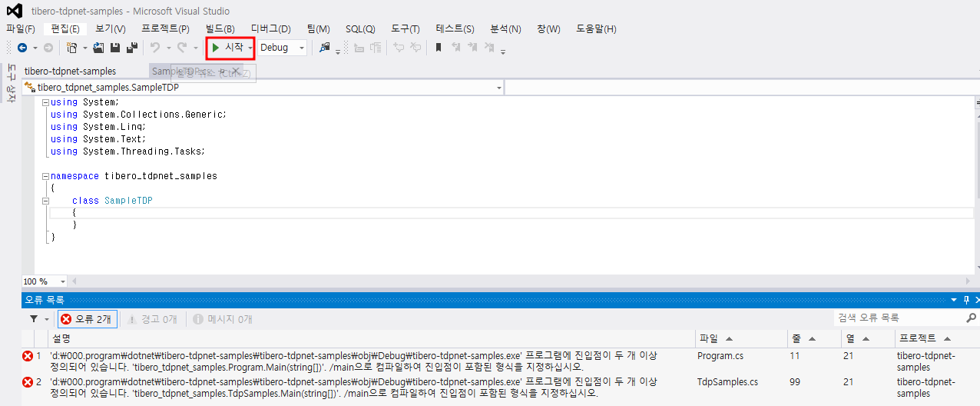
Task: Toggle the 메시지 0개 messages filter
Action: [221, 319]
